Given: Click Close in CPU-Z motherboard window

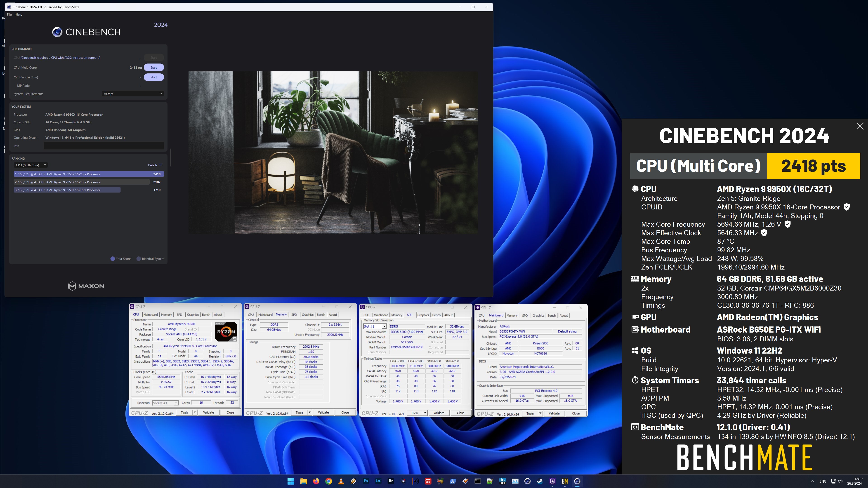Looking at the screenshot, I should (x=576, y=413).
